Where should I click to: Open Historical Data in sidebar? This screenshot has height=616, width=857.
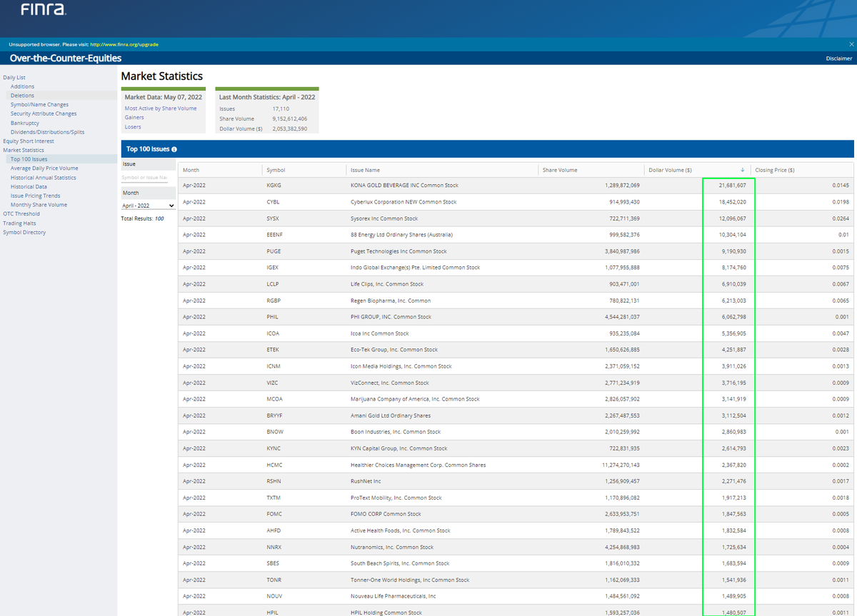click(29, 186)
